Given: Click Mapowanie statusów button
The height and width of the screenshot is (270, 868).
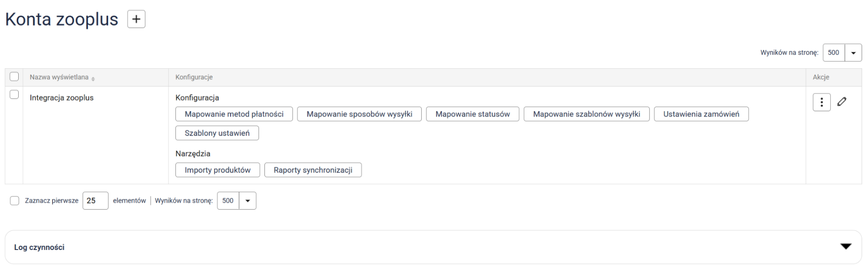Looking at the screenshot, I should [x=472, y=114].
